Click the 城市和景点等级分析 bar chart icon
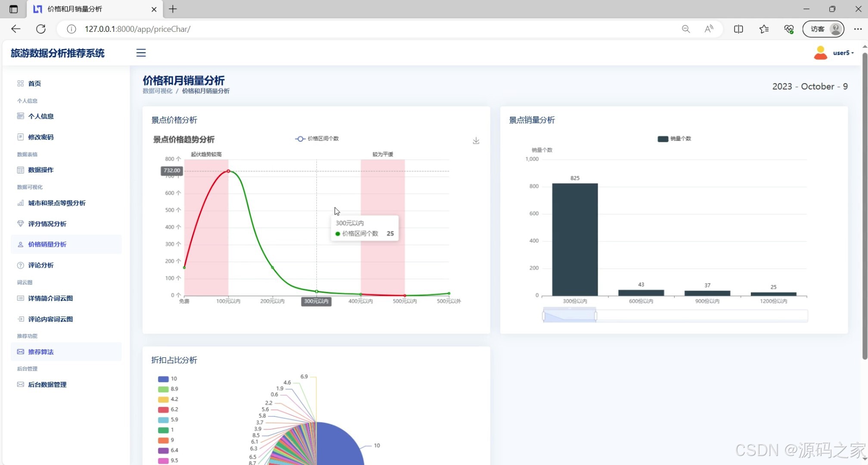Screen dimensions: 868x465 click(x=20, y=203)
